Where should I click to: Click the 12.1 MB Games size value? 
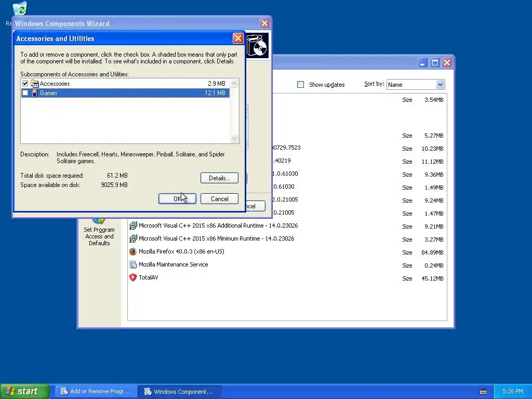pos(215,93)
